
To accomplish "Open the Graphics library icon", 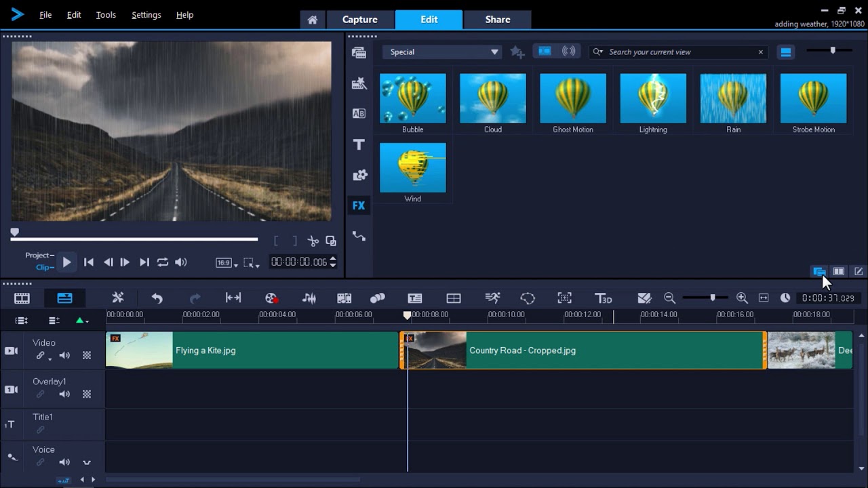I will [359, 175].
